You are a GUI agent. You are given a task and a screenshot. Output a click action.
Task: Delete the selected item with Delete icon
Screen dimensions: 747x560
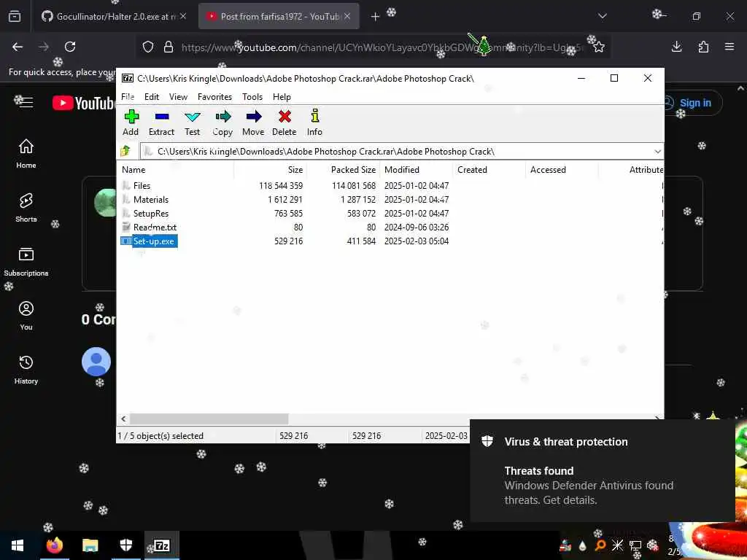(x=285, y=122)
